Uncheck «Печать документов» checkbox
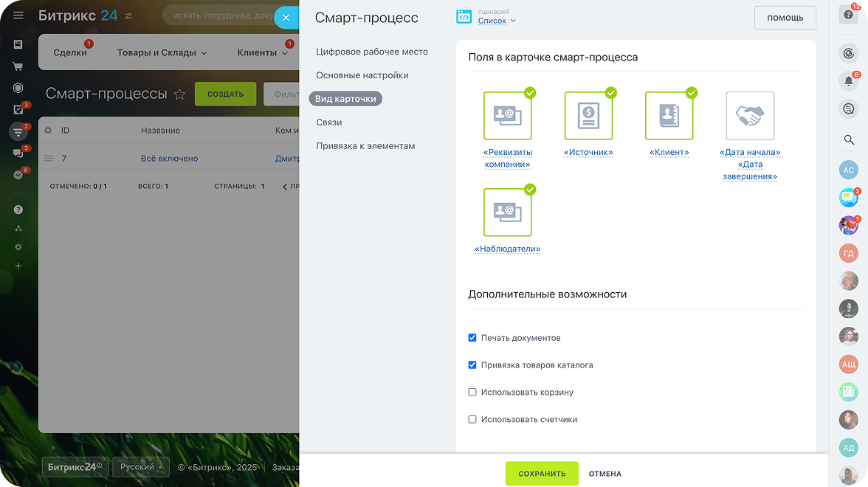 click(x=472, y=338)
